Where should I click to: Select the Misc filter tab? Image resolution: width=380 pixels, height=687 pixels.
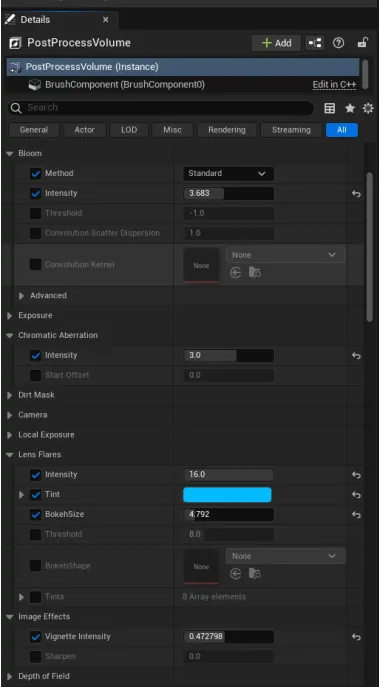(x=172, y=130)
